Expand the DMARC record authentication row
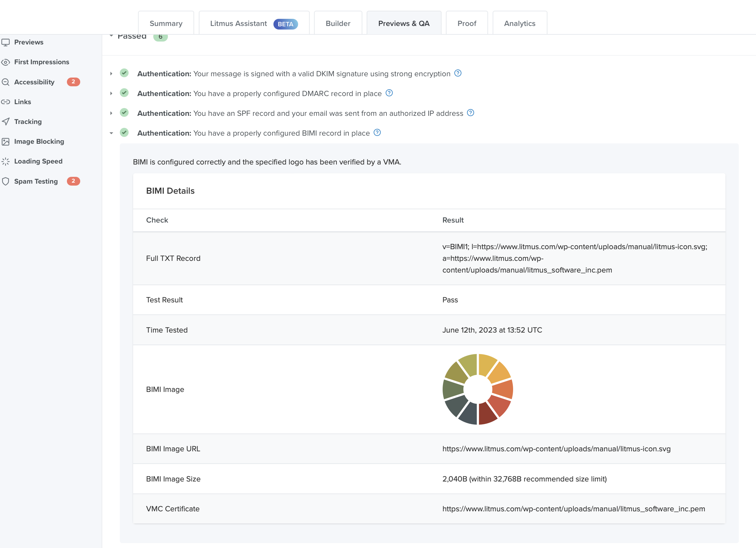The width and height of the screenshot is (756, 548). point(111,93)
